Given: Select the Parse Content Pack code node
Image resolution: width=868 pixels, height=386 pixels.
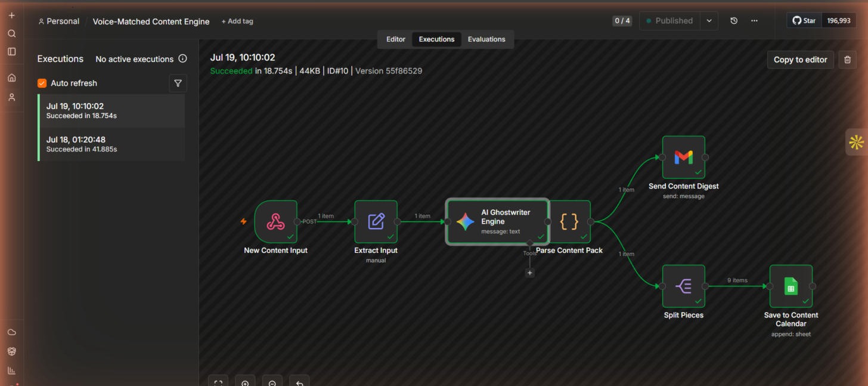Looking at the screenshot, I should [569, 222].
